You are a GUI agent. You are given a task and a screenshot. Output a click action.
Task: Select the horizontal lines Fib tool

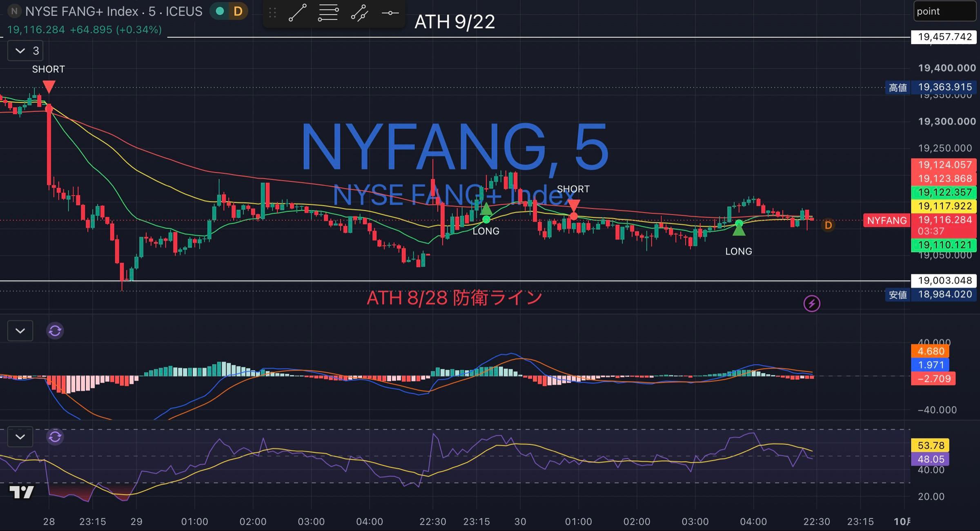pos(328,13)
